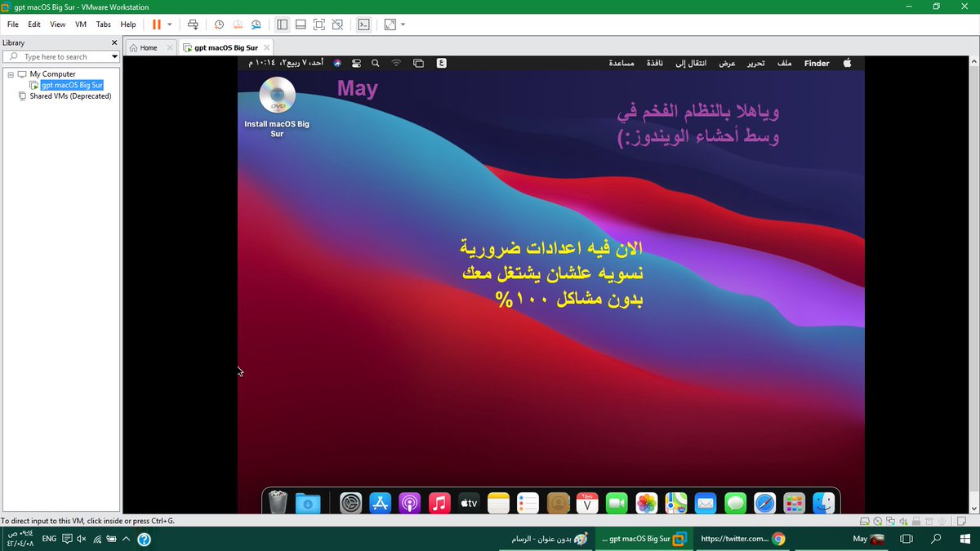Click the Send Ctrl+Alt+Del toolbar icon

192,24
